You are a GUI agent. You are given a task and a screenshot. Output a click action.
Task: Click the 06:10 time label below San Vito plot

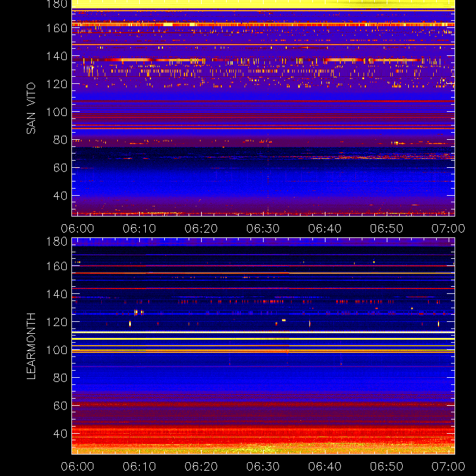click(x=139, y=228)
